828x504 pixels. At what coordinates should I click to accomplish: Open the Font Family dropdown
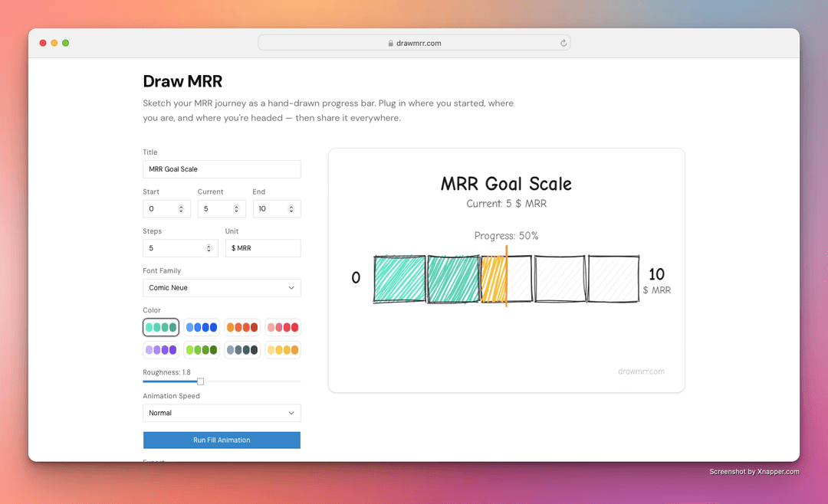(222, 288)
